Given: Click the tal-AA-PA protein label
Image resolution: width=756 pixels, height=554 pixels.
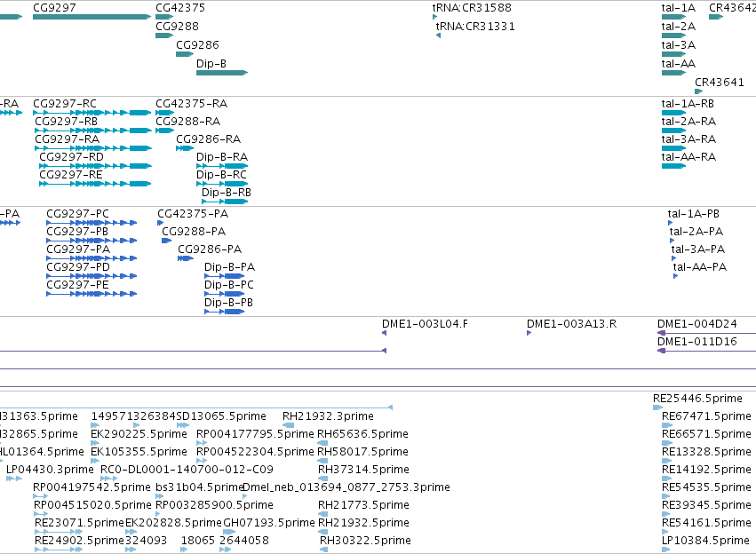Looking at the screenshot, I should point(700,267).
